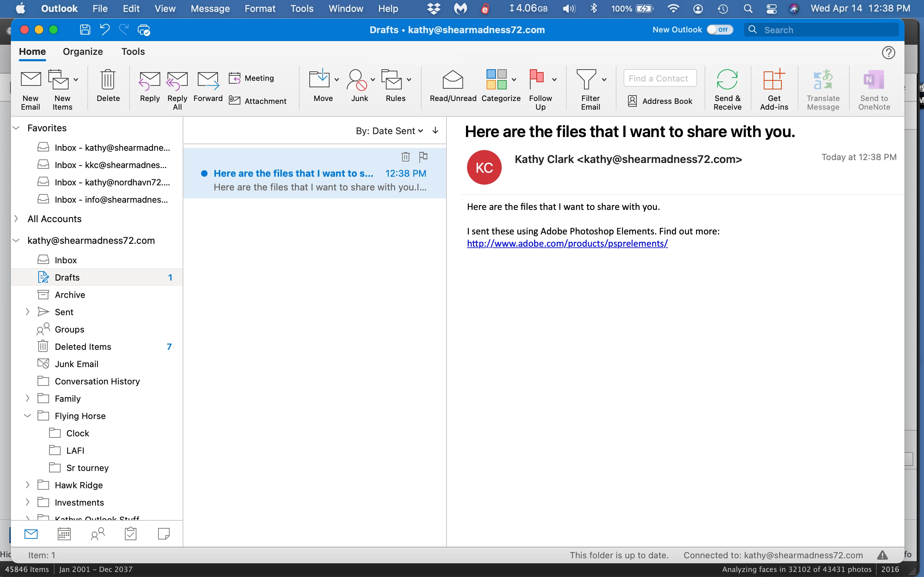924x577 pixels.
Task: Click the Delete trash icon in ribbon
Action: pos(108,80)
